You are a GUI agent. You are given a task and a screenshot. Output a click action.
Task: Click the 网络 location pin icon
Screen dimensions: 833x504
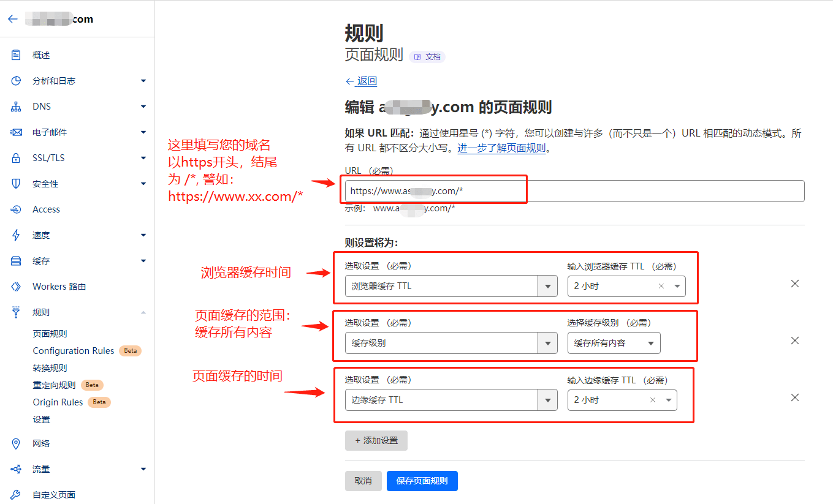(x=16, y=443)
